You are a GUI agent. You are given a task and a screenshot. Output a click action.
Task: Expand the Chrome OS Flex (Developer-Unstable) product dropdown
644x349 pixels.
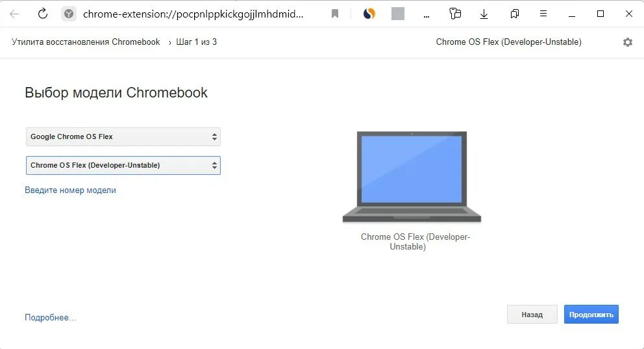click(x=123, y=165)
